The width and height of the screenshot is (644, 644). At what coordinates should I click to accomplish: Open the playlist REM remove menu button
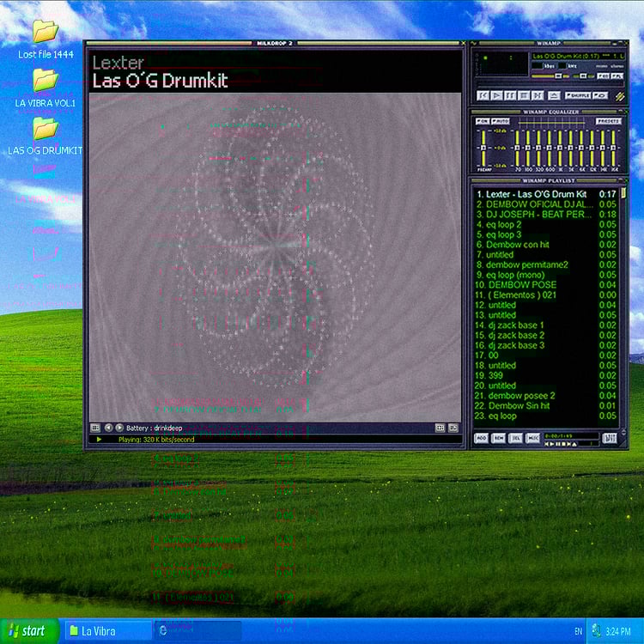point(498,438)
